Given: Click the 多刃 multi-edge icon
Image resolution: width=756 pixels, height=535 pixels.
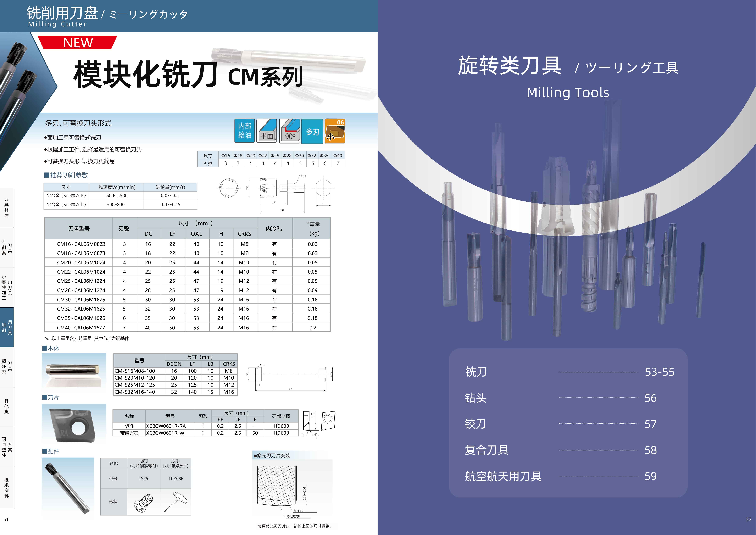Looking at the screenshot, I should pyautogui.click(x=312, y=131).
